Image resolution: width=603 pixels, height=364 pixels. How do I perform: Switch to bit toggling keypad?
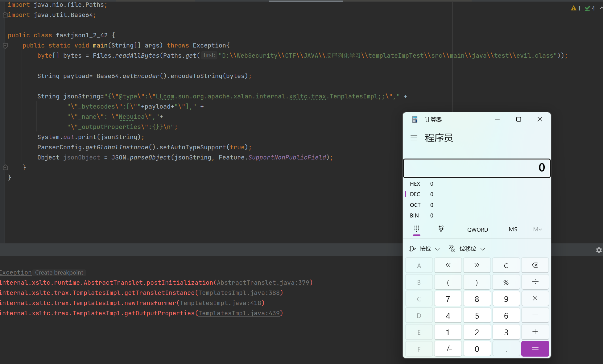(x=441, y=229)
